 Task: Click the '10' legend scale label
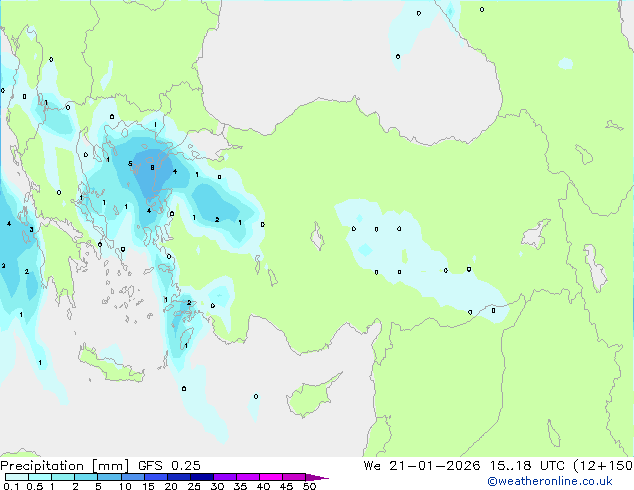click(x=125, y=486)
